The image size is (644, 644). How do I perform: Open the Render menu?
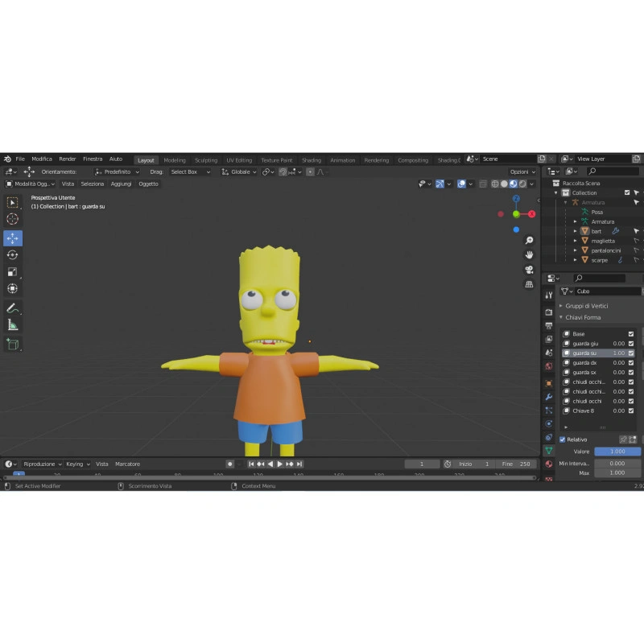click(x=68, y=159)
